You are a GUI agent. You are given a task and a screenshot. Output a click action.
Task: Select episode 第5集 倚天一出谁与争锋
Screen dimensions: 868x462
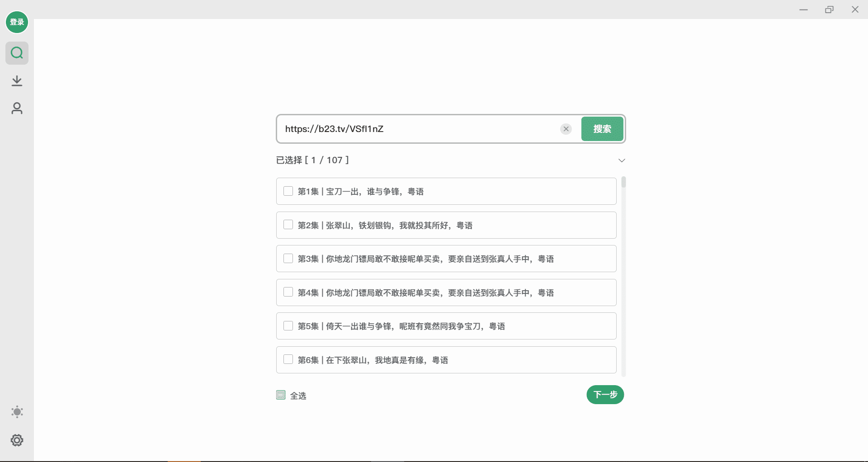[x=288, y=325]
